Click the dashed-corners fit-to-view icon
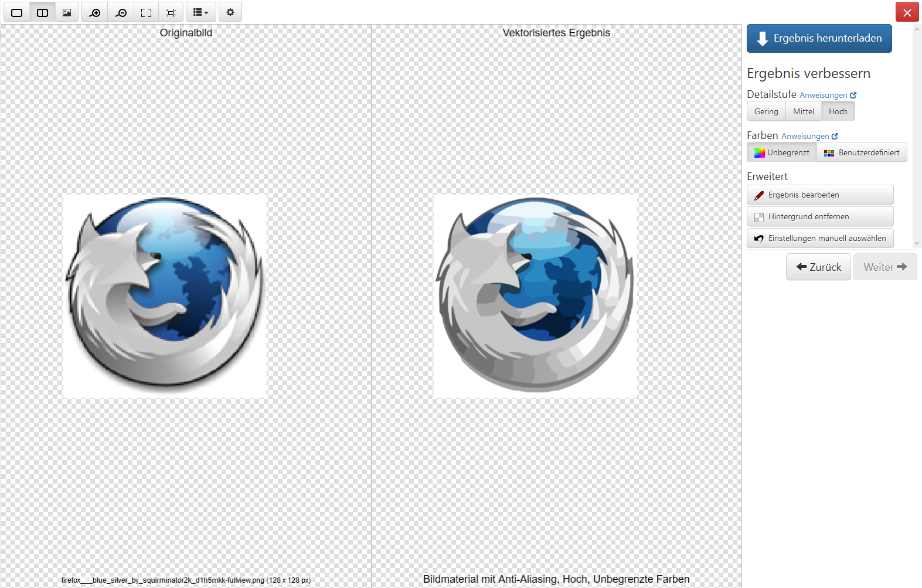Image resolution: width=922 pixels, height=588 pixels. coord(147,12)
